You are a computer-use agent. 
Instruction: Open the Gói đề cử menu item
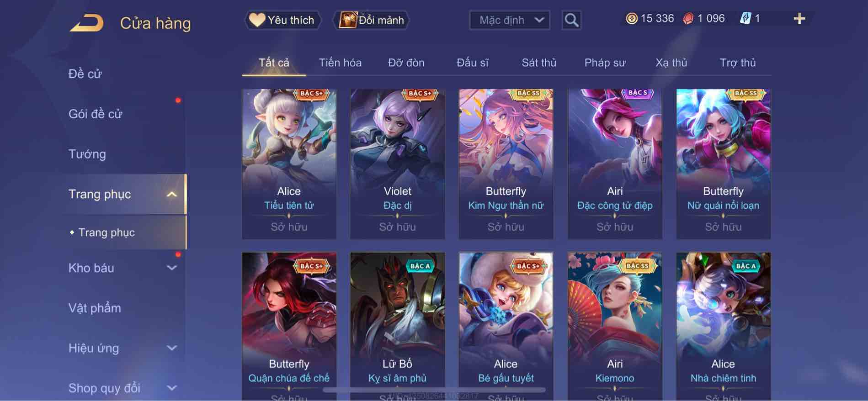[96, 114]
